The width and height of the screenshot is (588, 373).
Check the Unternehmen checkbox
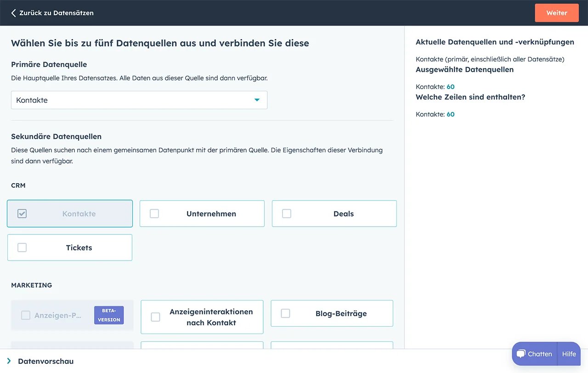pos(154,213)
